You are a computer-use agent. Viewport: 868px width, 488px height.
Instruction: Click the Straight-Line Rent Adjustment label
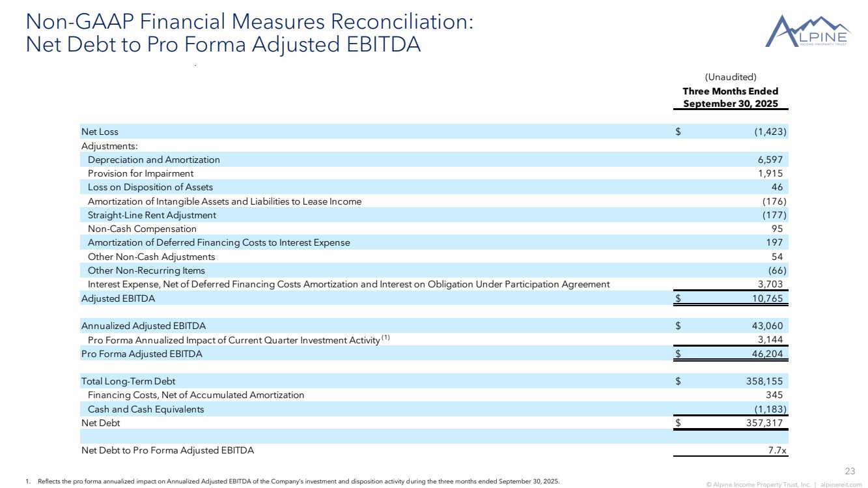[x=152, y=215]
